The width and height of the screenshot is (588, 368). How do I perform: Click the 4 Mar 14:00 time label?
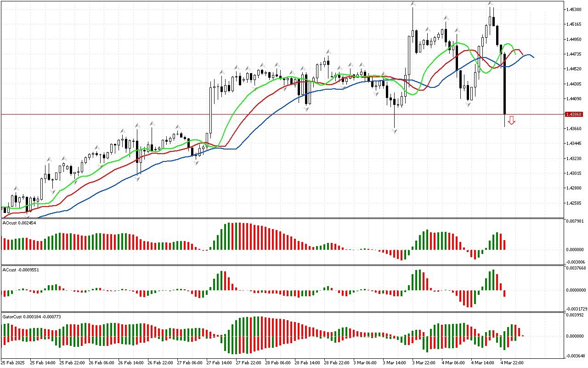click(x=483, y=362)
